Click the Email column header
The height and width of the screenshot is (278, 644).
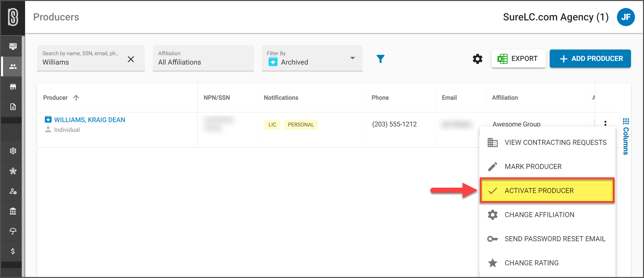click(449, 98)
